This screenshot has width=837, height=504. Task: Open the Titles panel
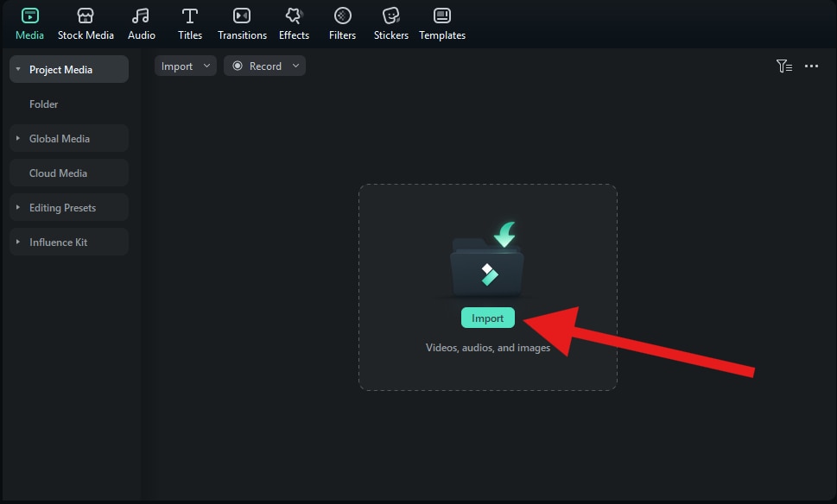point(189,22)
